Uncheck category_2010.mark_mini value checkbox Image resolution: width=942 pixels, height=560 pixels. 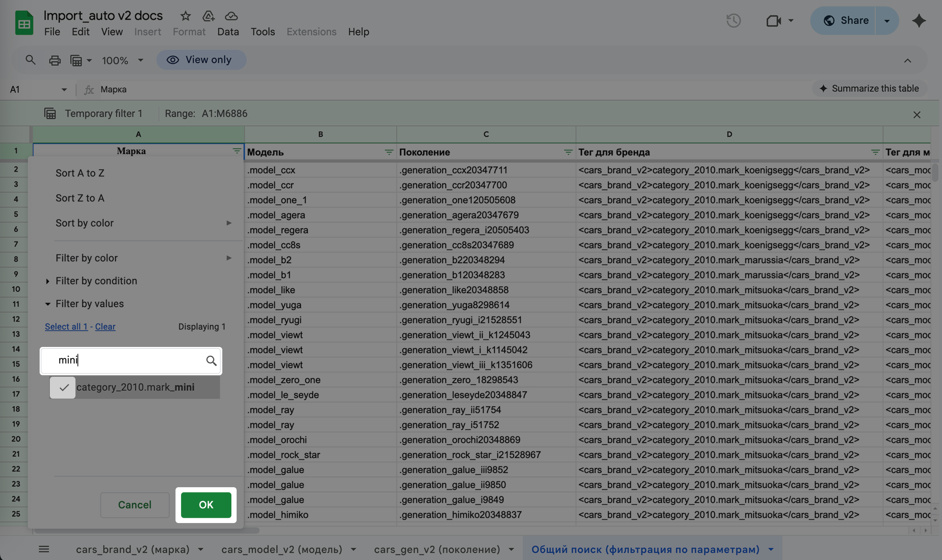[x=63, y=387]
